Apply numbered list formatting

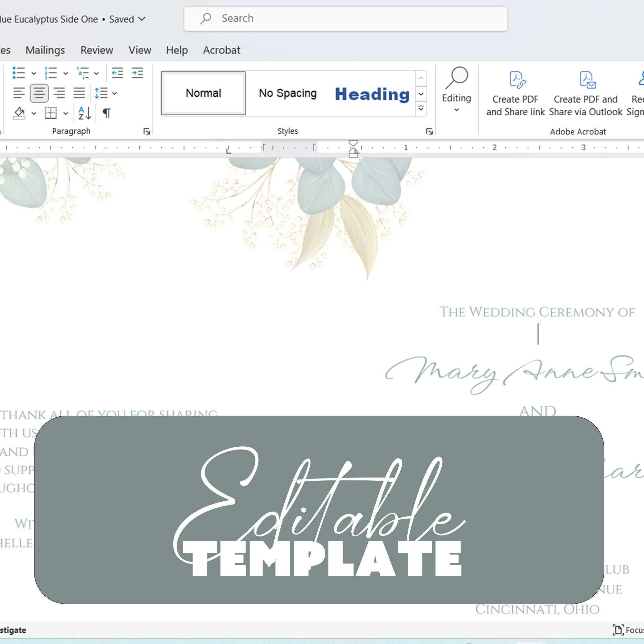point(51,73)
